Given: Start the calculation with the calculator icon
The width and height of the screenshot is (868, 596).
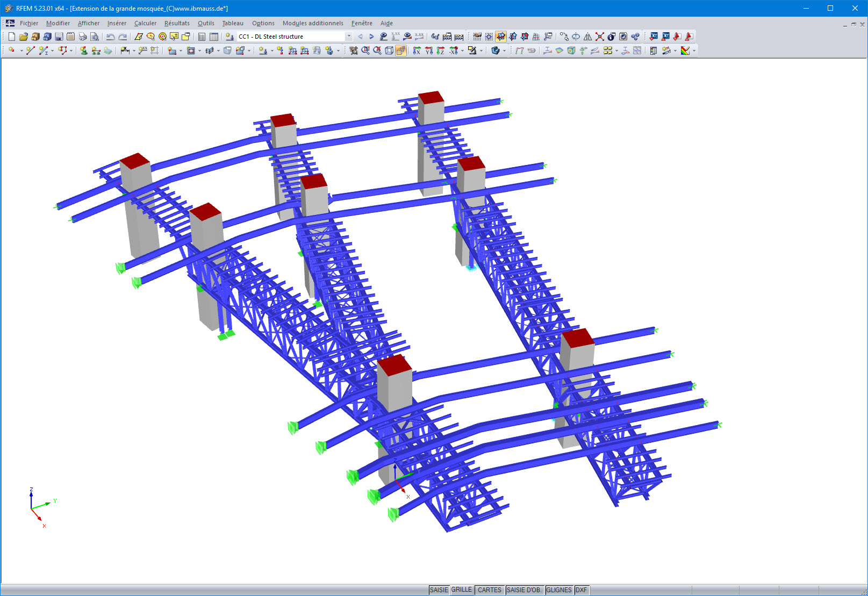Looking at the screenshot, I should [458, 37].
